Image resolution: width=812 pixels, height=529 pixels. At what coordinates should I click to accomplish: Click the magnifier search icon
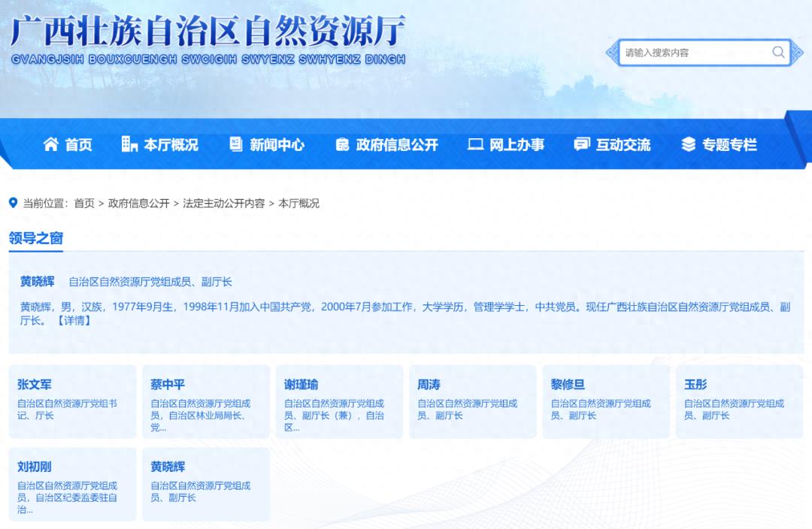click(778, 52)
